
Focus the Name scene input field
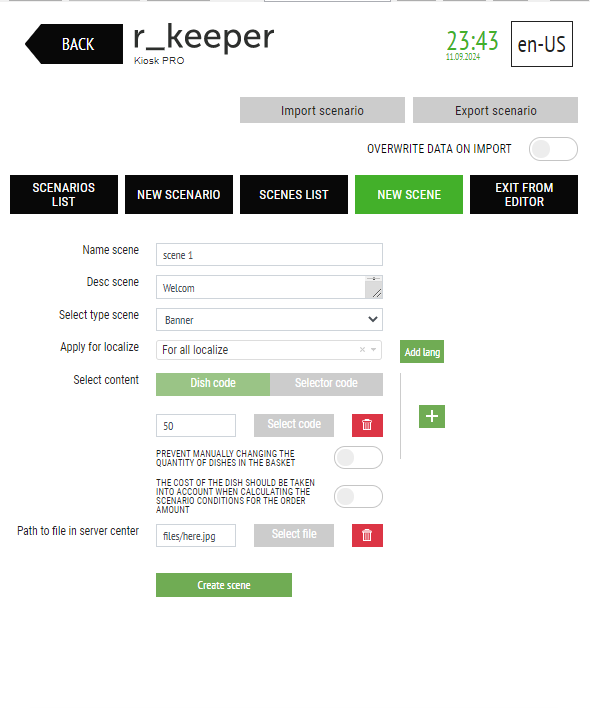pos(269,255)
